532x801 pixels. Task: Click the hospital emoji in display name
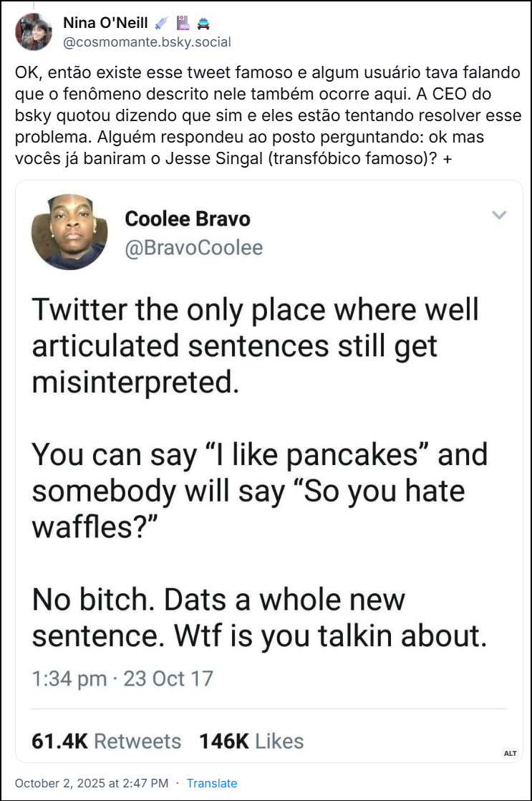click(183, 23)
